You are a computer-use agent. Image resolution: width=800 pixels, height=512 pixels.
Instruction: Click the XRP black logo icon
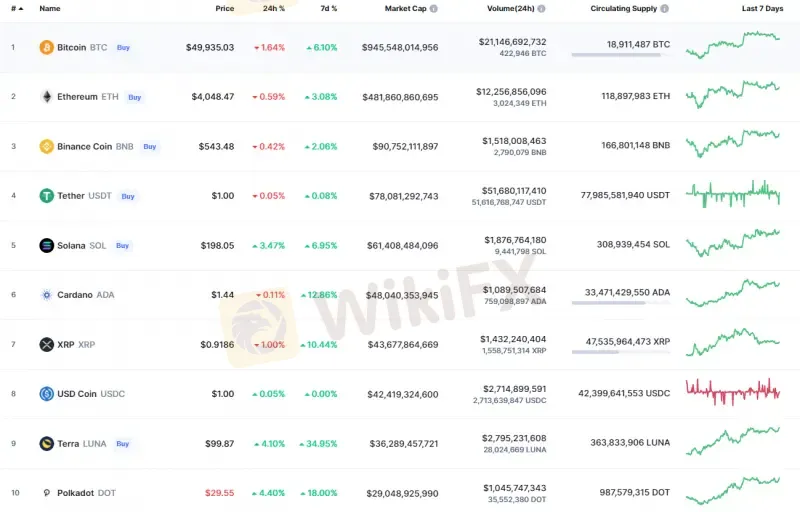pyautogui.click(x=46, y=345)
